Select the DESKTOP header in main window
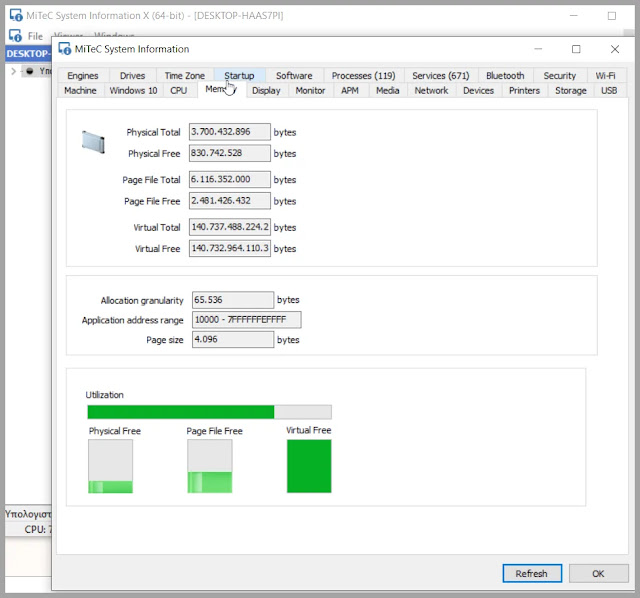 [28, 53]
